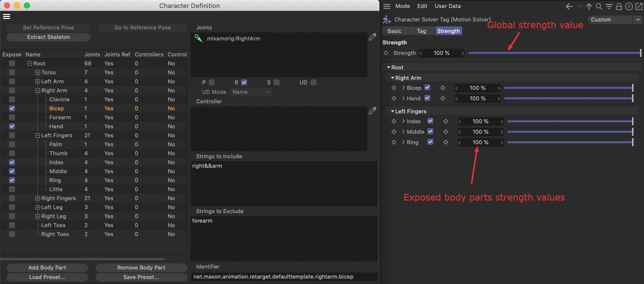Click the pencil picker next to Joints

(x=372, y=37)
